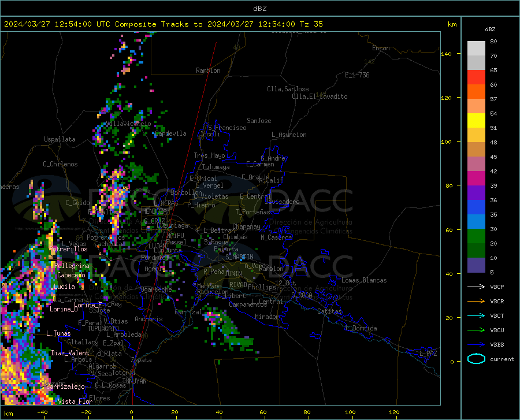The height and width of the screenshot is (420, 520).
Task: Select the blue 35 dBZ color swatch
Action: pyautogui.click(x=476, y=207)
